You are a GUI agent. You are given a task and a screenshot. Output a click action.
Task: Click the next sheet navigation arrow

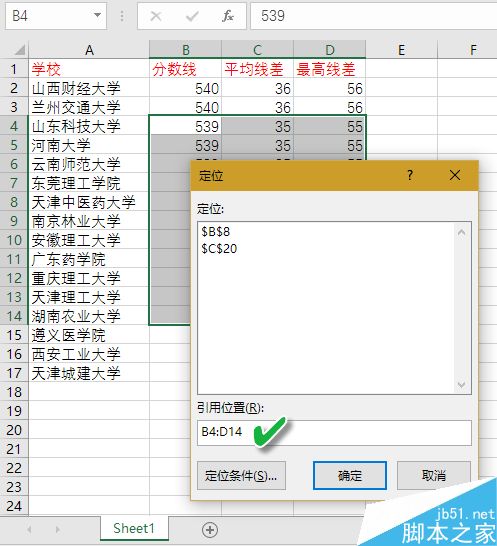coord(57,530)
